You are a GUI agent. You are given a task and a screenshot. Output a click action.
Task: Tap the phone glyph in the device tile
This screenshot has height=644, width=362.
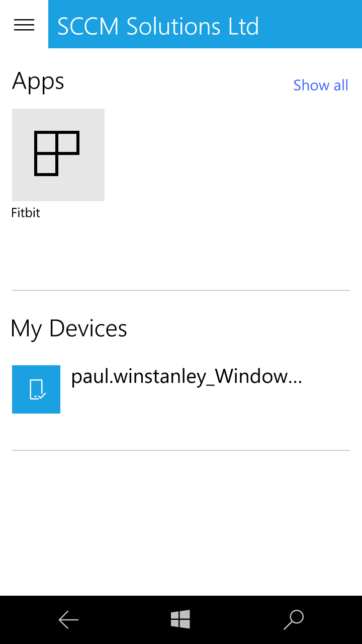click(35, 389)
